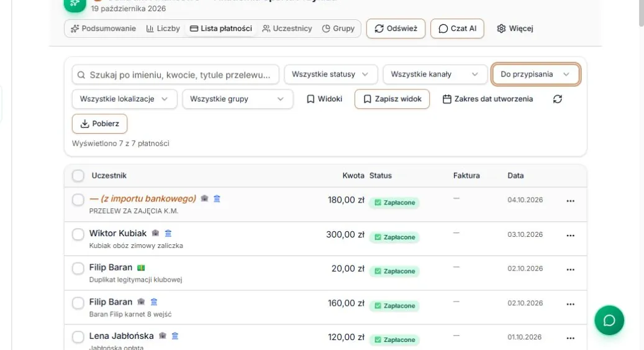Viewport: 644px width, 350px height.
Task: Tick checkbox for Filip Baran 20,00 zł row
Action: (78, 269)
